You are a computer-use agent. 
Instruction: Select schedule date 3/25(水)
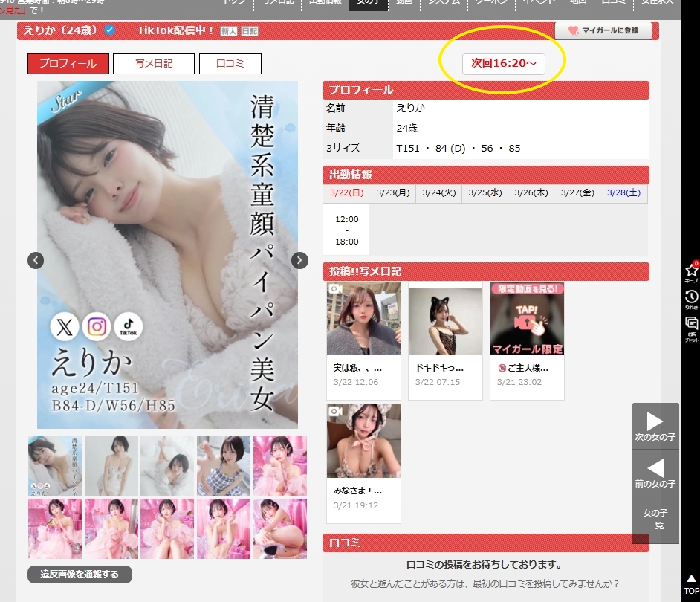pyautogui.click(x=485, y=193)
